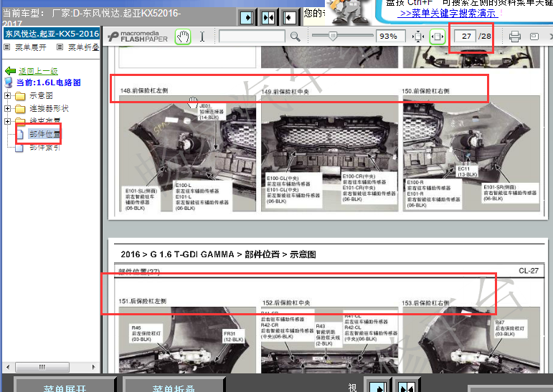Click 菜单折叠 text at sidebar top
553x392 pixels.
84,47
